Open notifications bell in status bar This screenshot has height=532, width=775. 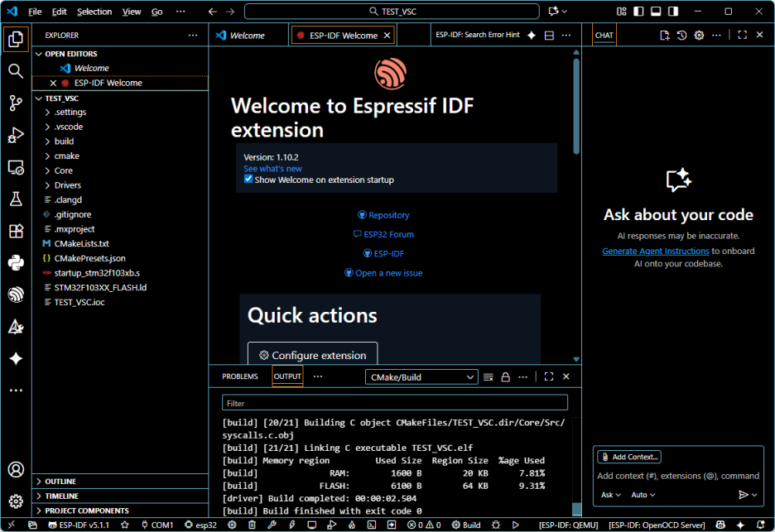pos(761,525)
